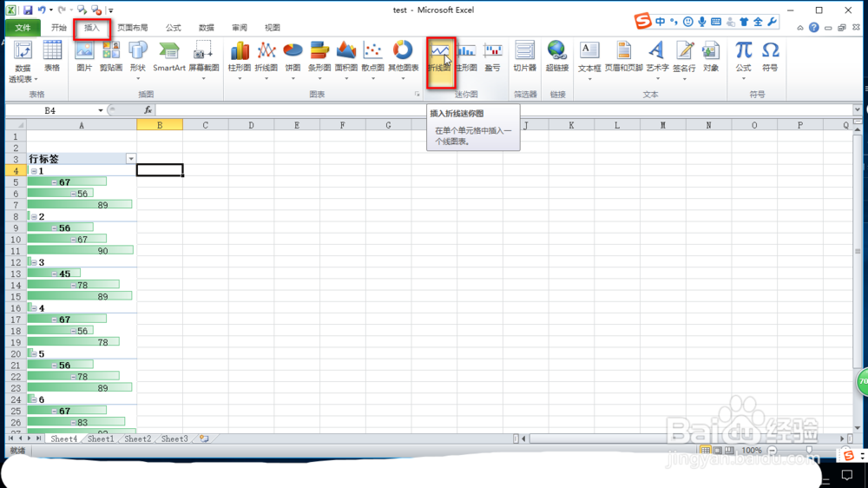Open the 行标签 filter dropdown
The width and height of the screenshot is (868, 488).
click(x=131, y=159)
